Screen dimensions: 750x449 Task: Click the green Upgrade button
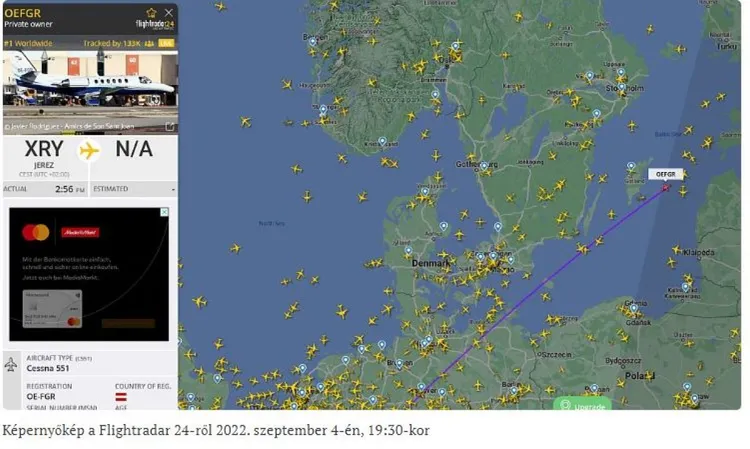point(582,406)
